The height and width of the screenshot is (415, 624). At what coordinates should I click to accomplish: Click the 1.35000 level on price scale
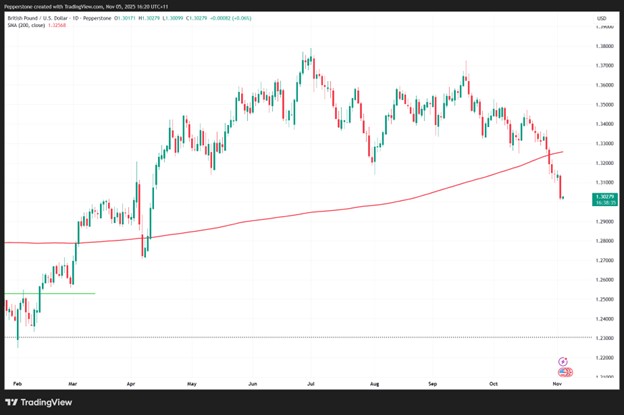click(603, 104)
